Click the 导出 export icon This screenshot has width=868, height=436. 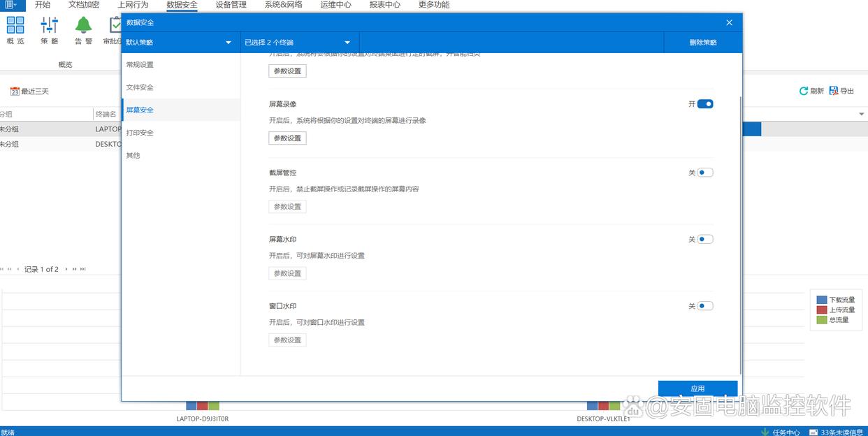click(833, 91)
